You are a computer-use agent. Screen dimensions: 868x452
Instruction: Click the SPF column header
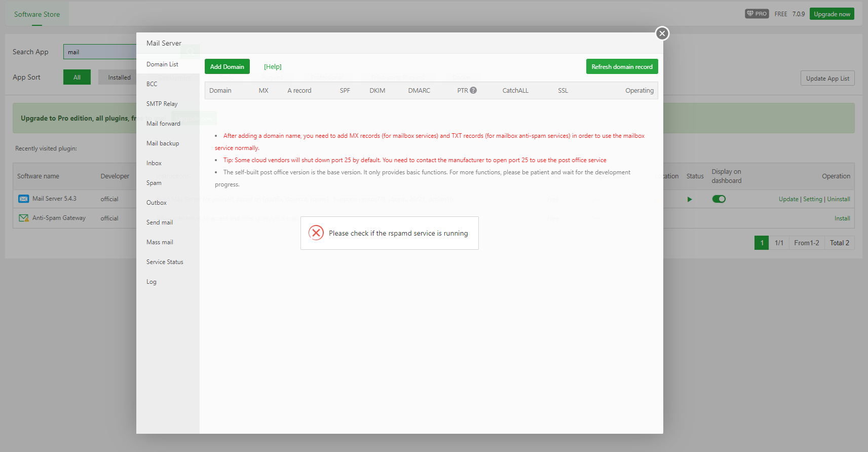tap(345, 90)
